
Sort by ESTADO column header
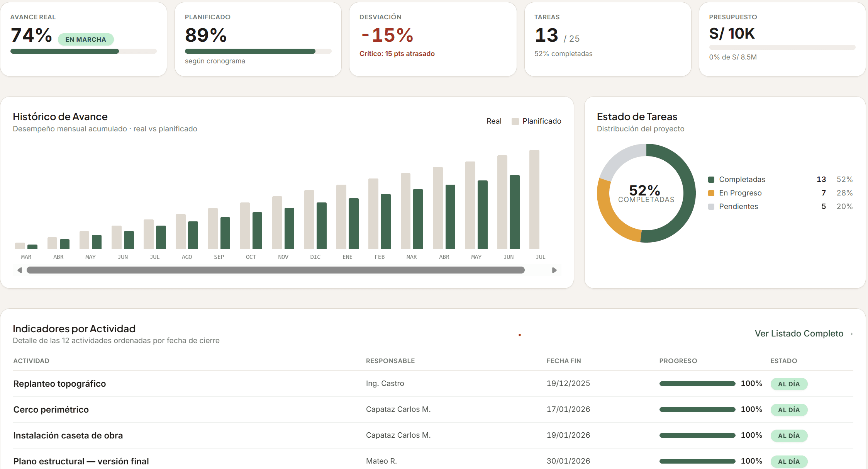[x=784, y=361]
